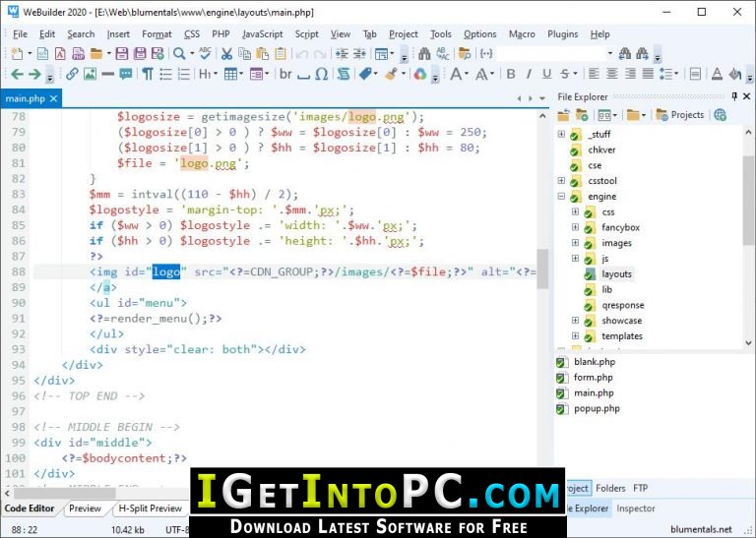Click the font color A icon
Viewport: 756px width, 538px height.
[x=717, y=74]
